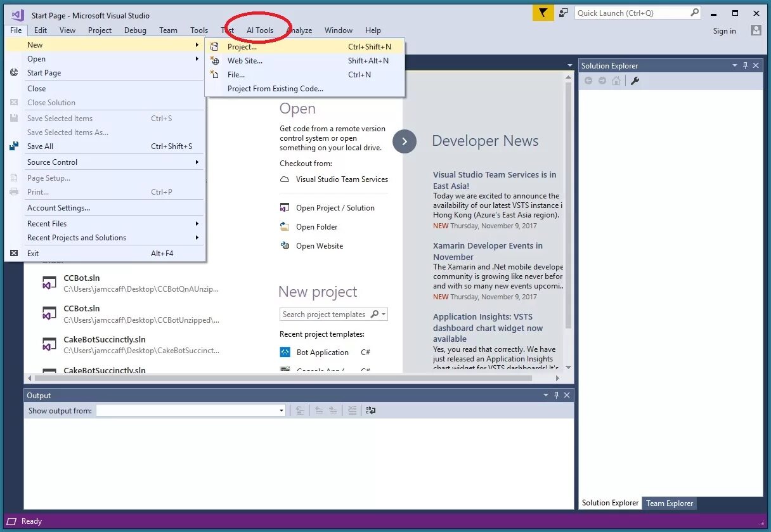Click the round arrow beside Developer News

(405, 141)
